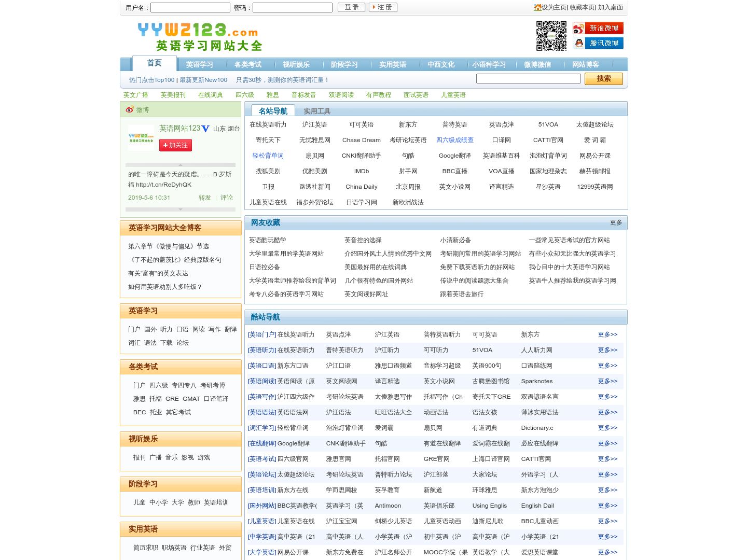Click 更多>> on the 国外网站 row
This screenshot has width=747, height=560.
click(x=608, y=506)
